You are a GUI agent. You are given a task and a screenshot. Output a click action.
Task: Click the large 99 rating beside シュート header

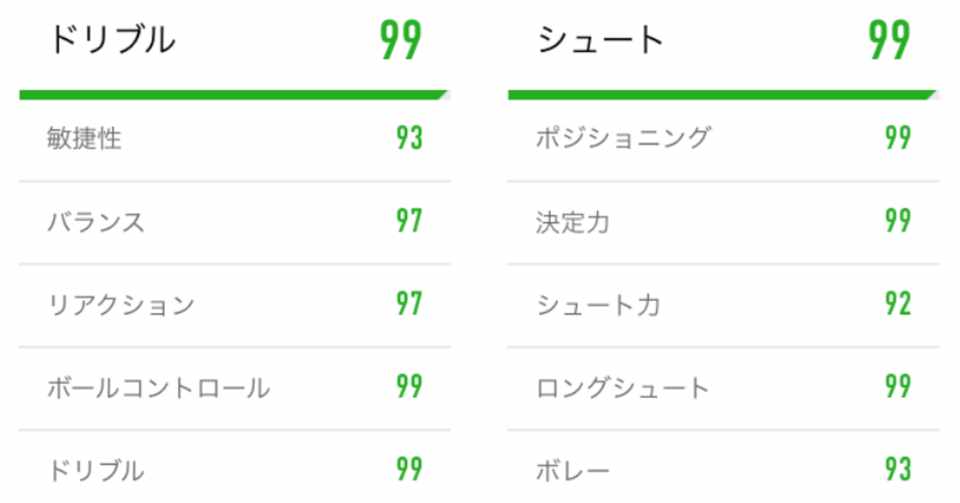889,41
